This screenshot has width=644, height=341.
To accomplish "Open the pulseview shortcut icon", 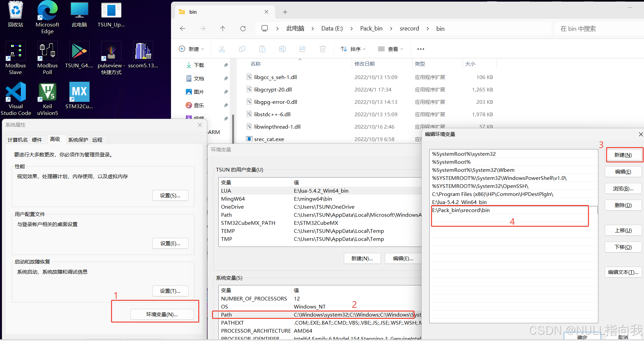I will point(111,58).
